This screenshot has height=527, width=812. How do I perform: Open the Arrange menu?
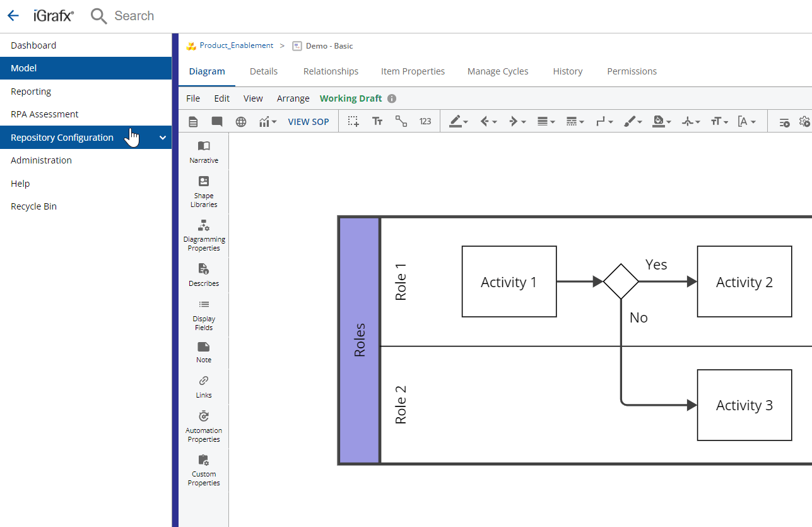tap(293, 98)
